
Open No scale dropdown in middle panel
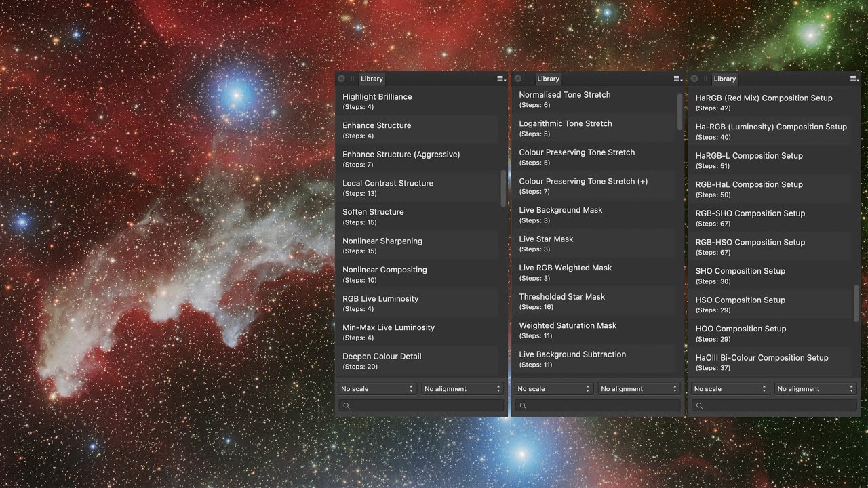(x=553, y=389)
